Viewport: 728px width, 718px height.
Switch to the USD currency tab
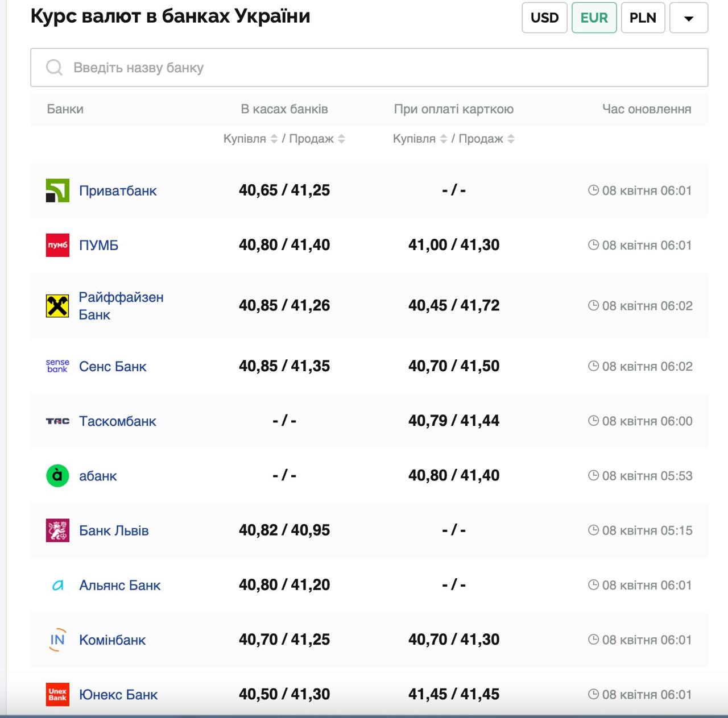click(x=544, y=18)
